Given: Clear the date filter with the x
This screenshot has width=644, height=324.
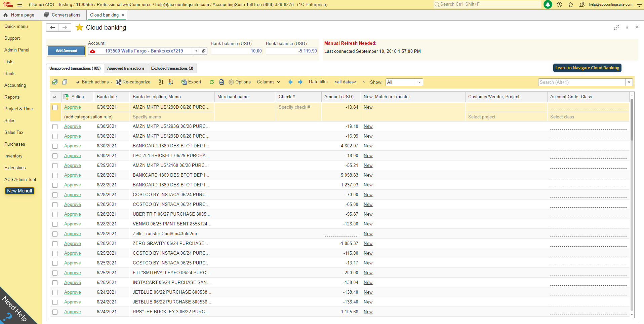Looking at the screenshot, I should click(364, 82).
